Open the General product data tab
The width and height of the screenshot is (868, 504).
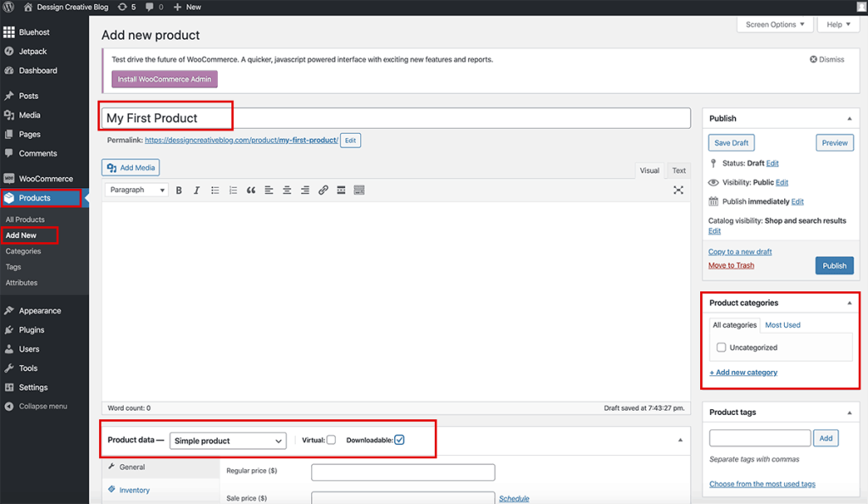click(x=160, y=467)
